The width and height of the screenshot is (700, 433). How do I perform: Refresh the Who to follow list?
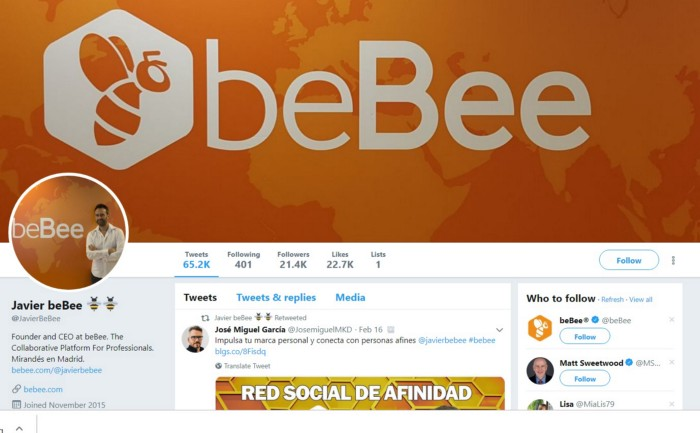click(612, 300)
